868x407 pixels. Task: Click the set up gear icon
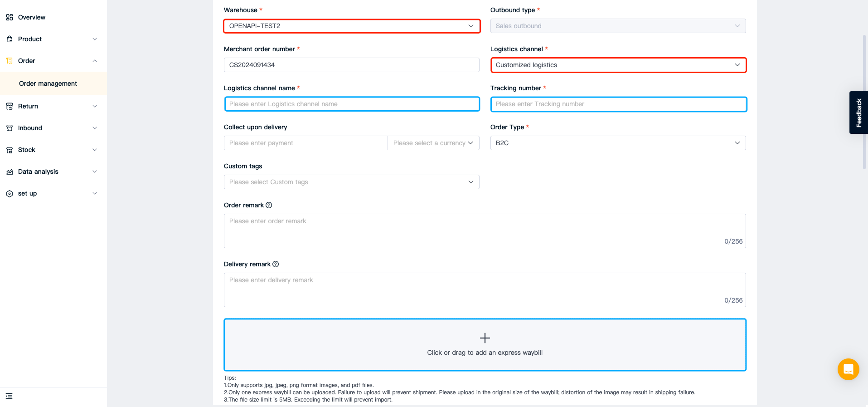tap(10, 193)
